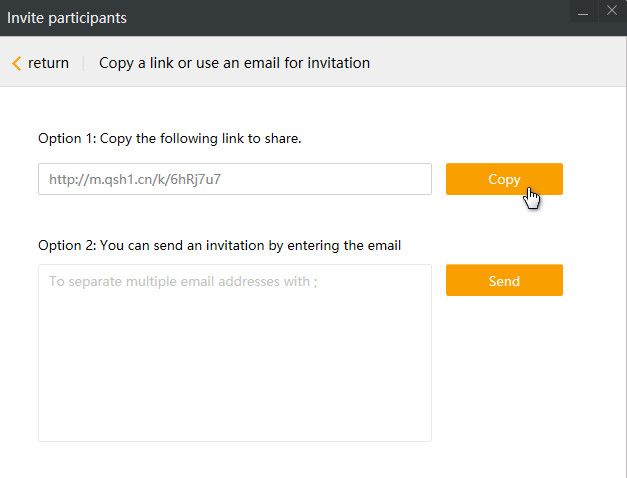Click the Option 1 copy link label
Viewport: 627px width, 478px height.
tap(169, 138)
